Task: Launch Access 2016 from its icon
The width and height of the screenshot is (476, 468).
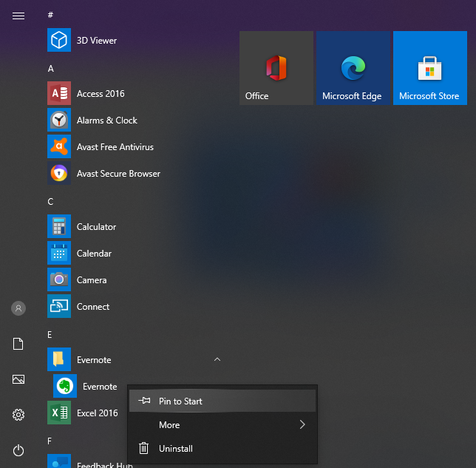Action: tap(59, 93)
